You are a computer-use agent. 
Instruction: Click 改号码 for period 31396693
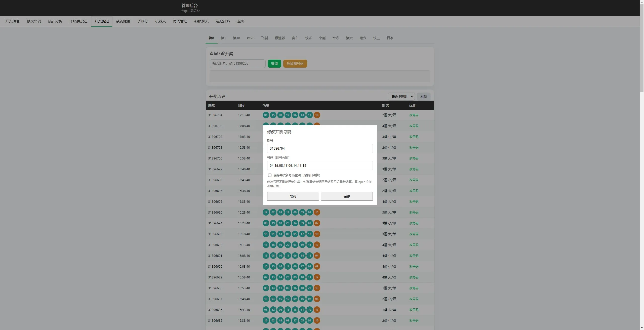click(x=414, y=234)
